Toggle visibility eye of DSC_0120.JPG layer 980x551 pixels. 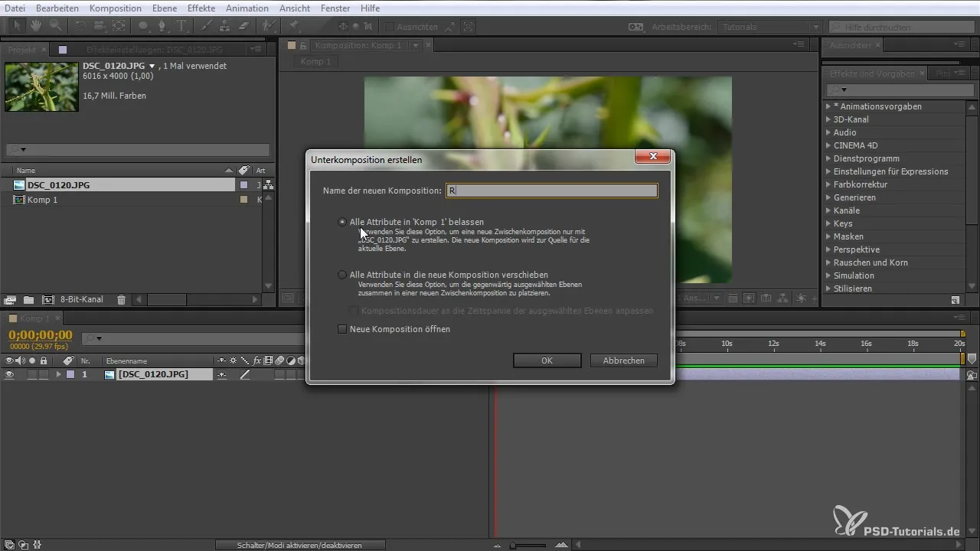[10, 375]
